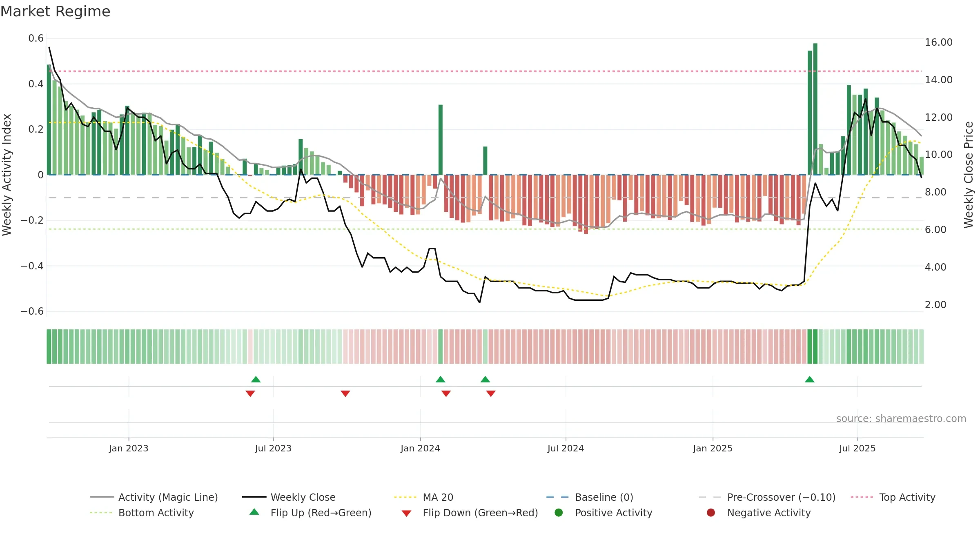Viewport: 980px width, 551px height.
Task: Click the first dark green regime strip segment
Action: click(x=49, y=347)
